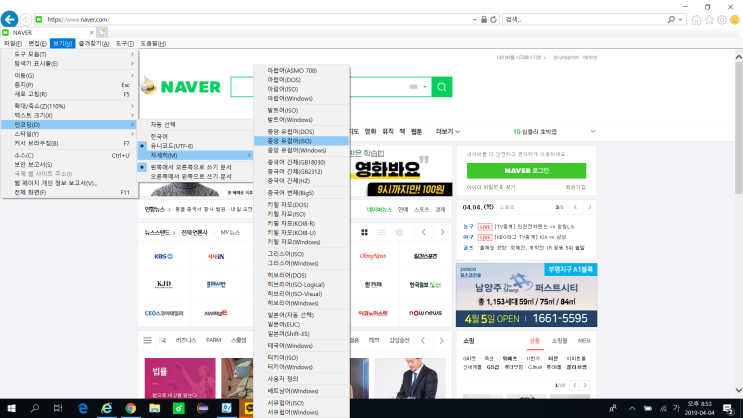Image resolution: width=743 pixels, height=418 pixels.
Task: Open address bar history dropdown arrow
Action: pyautogui.click(x=474, y=19)
